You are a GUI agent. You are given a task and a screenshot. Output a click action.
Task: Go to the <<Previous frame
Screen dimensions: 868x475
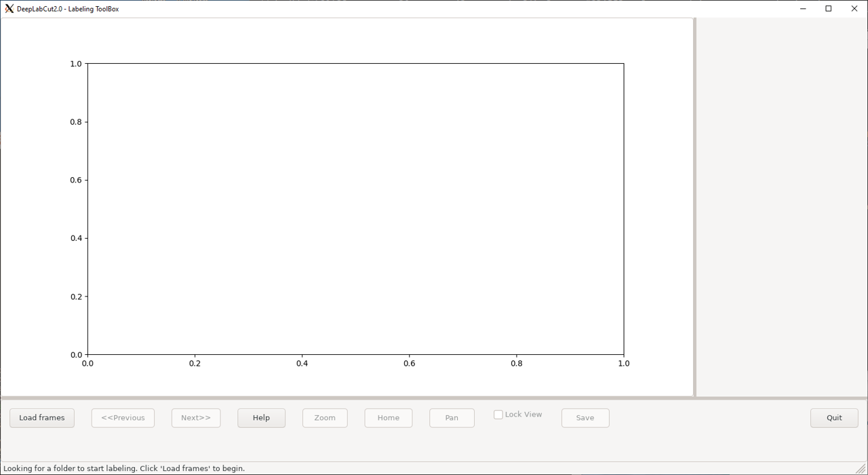point(123,418)
